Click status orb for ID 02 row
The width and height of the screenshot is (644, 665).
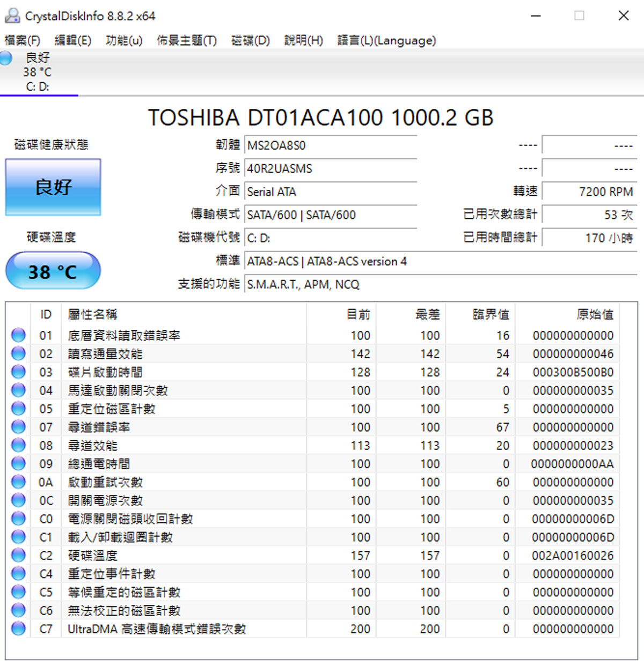pos(18,353)
